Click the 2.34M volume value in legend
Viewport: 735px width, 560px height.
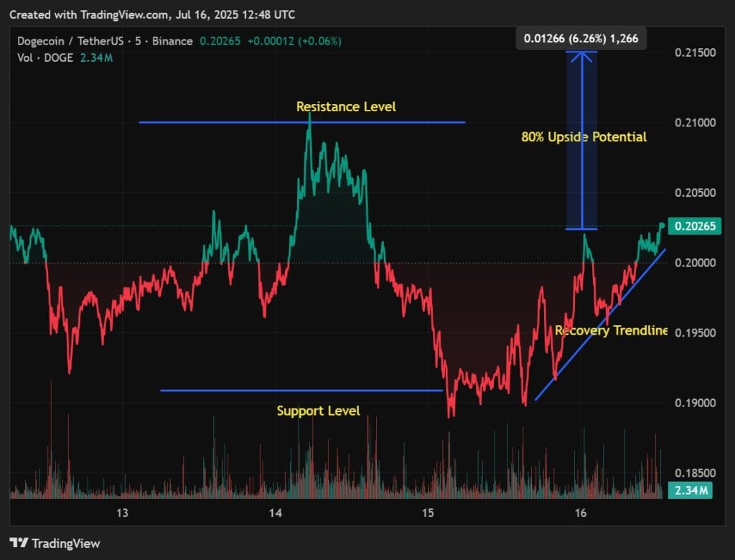96,57
